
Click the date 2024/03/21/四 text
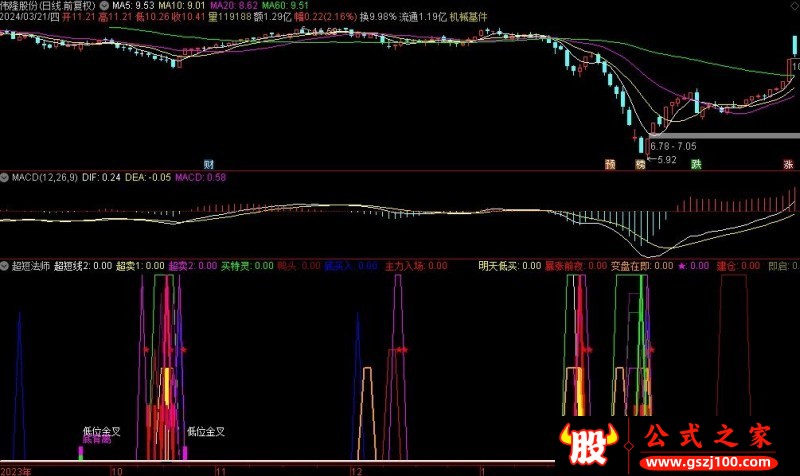(30, 17)
